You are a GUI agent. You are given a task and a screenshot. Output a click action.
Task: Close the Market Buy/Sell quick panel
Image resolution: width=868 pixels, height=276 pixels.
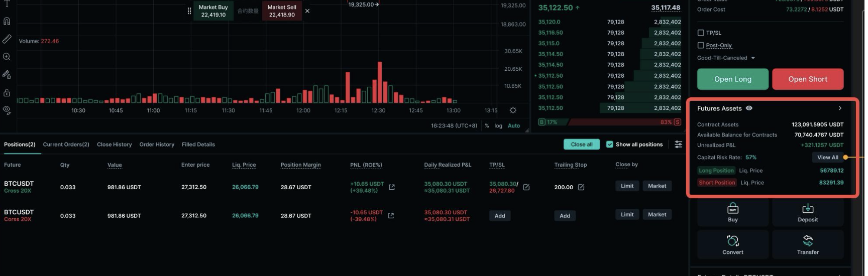307,11
